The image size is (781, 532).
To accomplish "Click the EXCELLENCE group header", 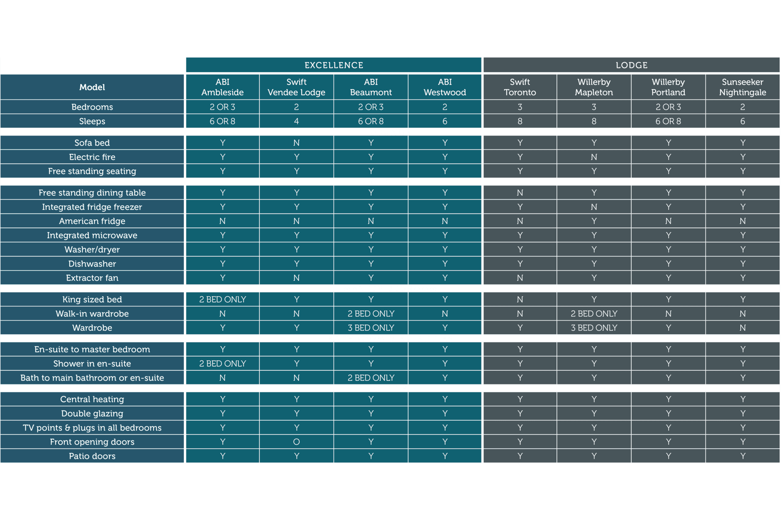I will 334,65.
